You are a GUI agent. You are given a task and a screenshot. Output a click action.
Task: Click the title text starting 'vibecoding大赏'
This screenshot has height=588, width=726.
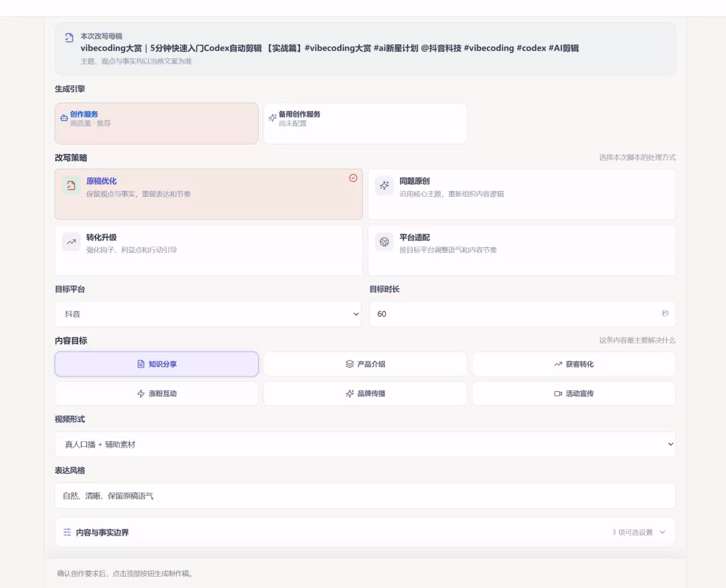pyautogui.click(x=329, y=48)
